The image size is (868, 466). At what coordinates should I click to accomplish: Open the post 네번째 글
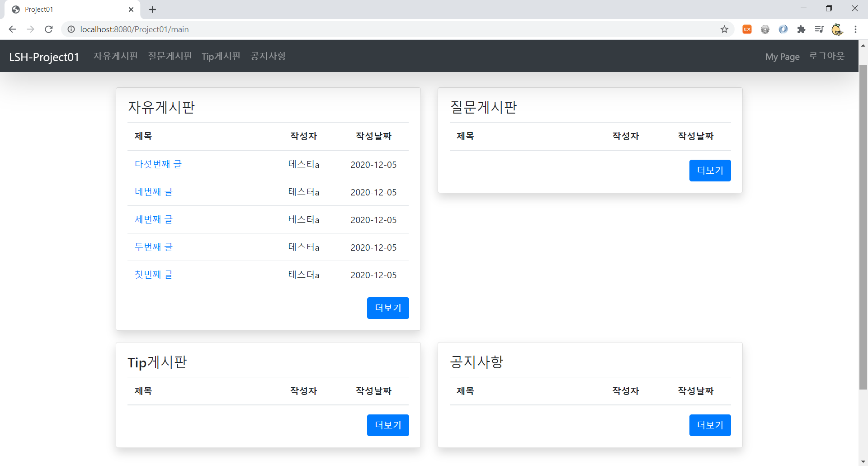click(153, 192)
